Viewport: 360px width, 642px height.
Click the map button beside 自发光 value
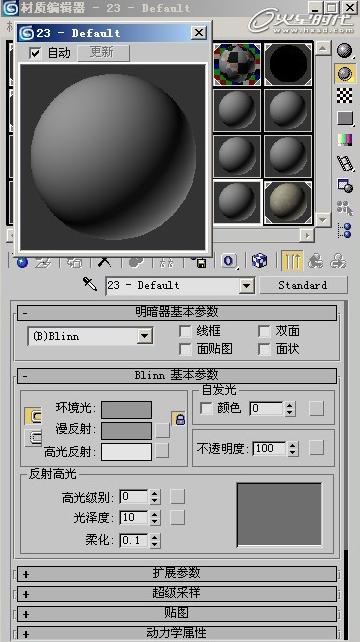point(317,408)
